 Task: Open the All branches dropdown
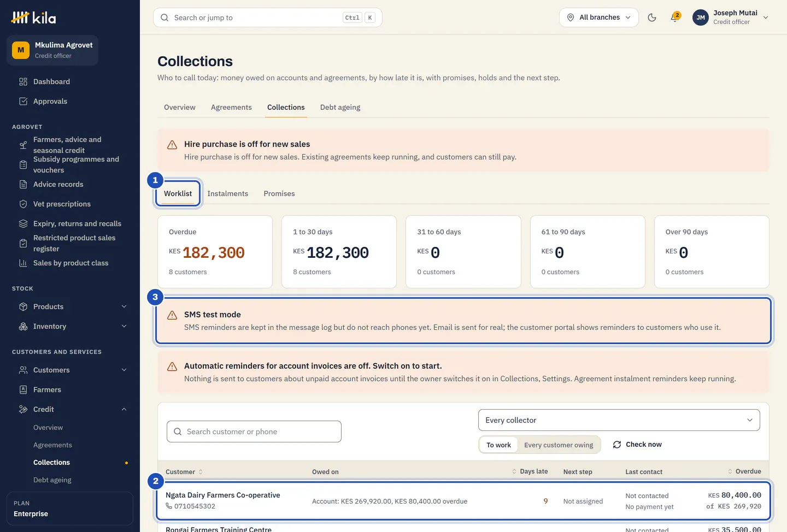point(599,17)
